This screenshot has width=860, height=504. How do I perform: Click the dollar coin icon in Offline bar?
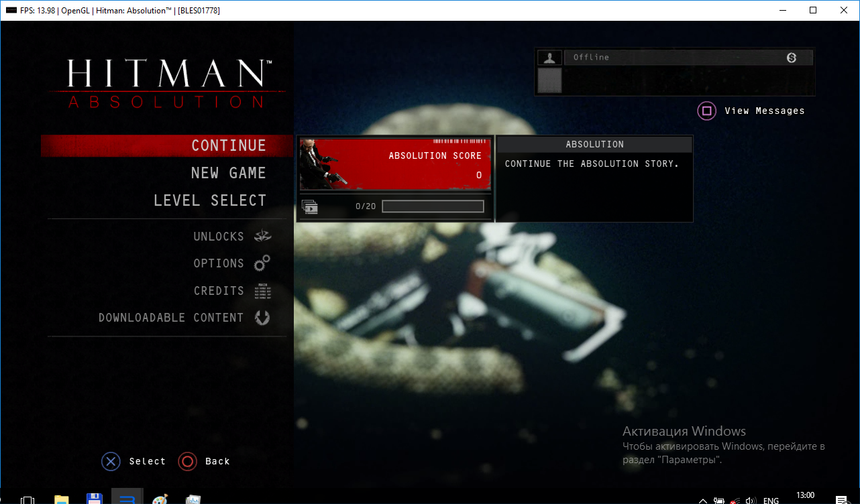tap(792, 58)
